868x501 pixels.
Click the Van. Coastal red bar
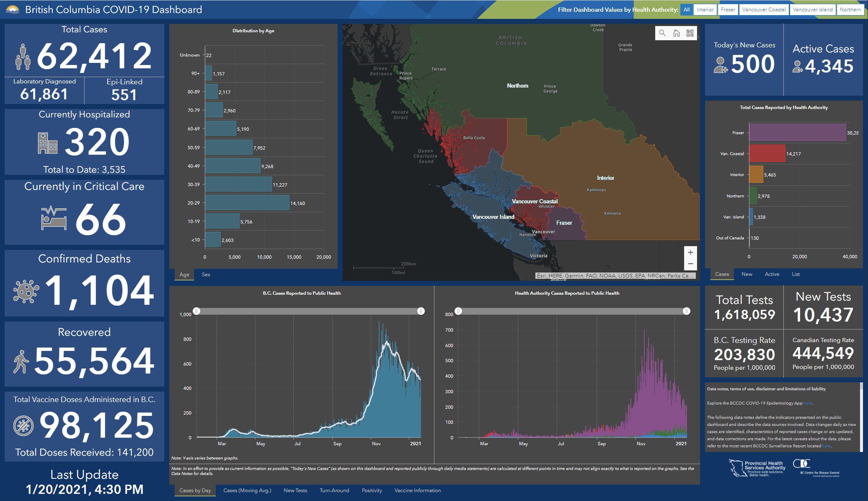point(767,153)
